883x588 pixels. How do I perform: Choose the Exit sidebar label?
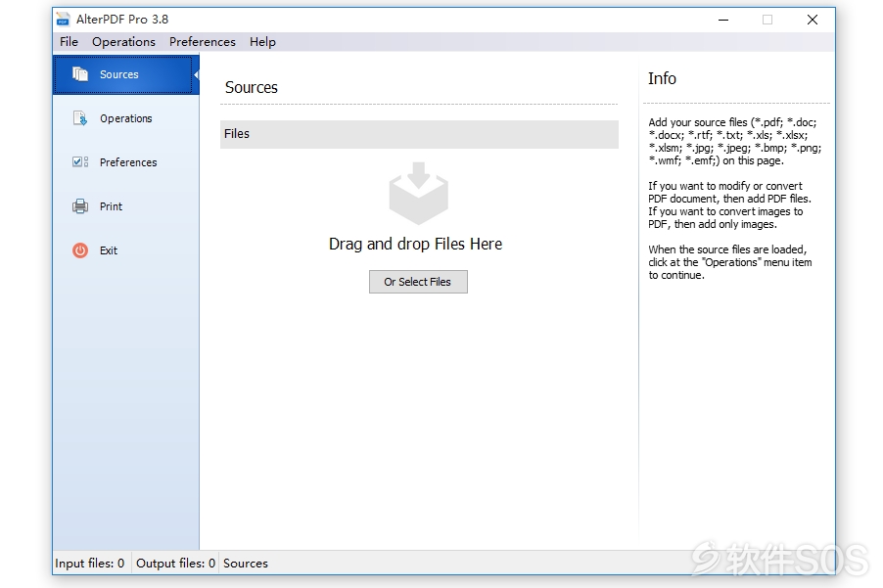click(108, 250)
